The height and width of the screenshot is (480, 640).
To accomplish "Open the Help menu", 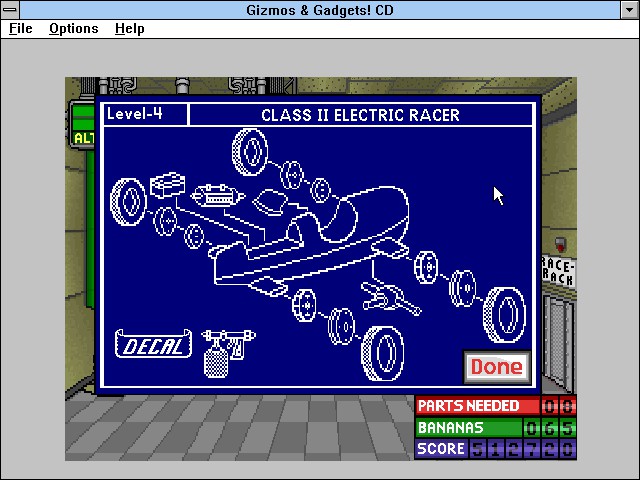I will [129, 29].
